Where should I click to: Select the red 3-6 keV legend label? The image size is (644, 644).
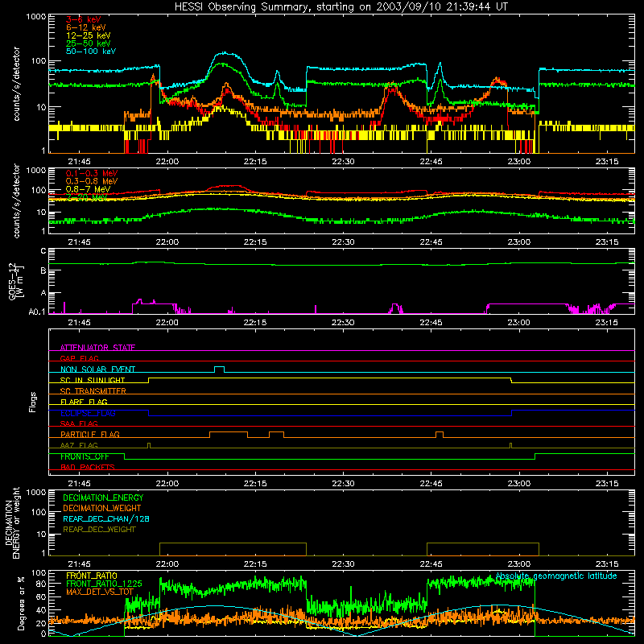point(83,19)
